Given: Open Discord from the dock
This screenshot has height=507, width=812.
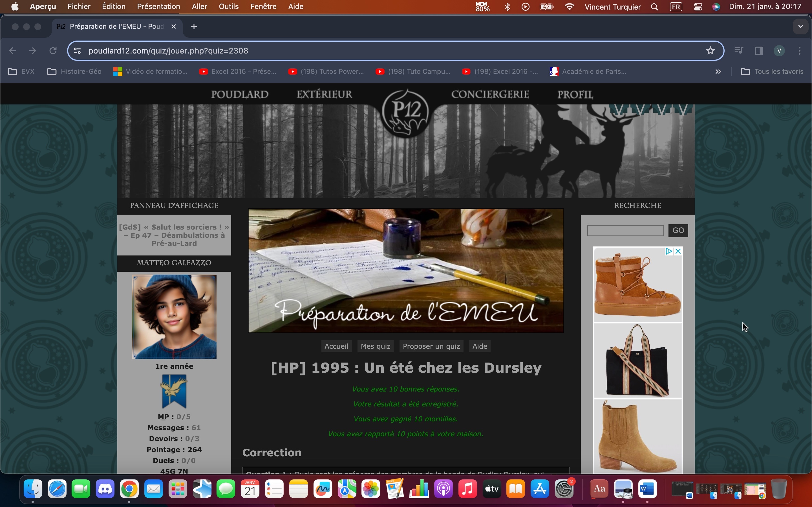Looking at the screenshot, I should [x=105, y=489].
